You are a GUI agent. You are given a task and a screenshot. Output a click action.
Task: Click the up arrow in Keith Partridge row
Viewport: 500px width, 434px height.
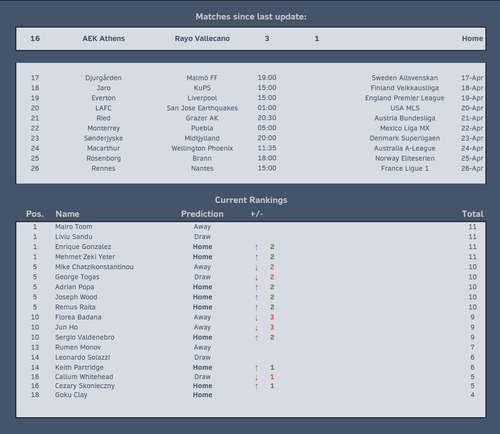(256, 368)
